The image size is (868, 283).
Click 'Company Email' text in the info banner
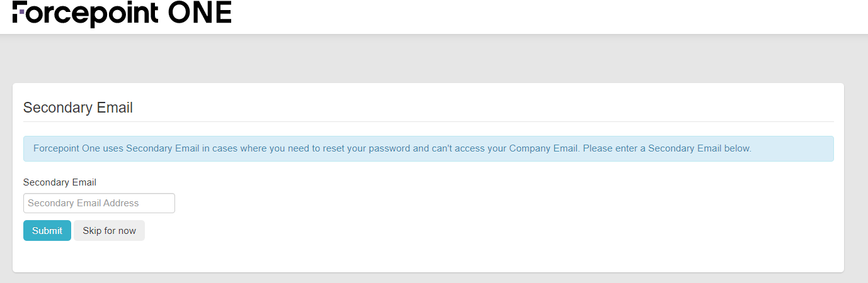coord(544,149)
